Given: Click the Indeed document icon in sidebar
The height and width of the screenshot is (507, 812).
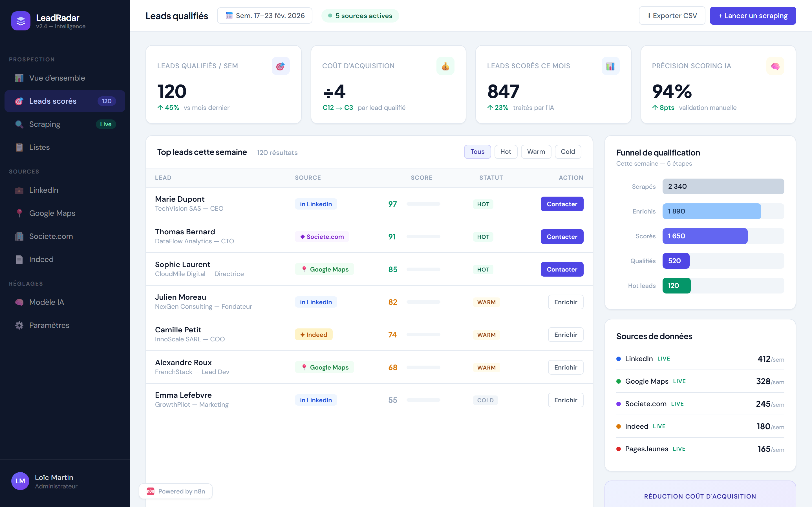Looking at the screenshot, I should (19, 259).
